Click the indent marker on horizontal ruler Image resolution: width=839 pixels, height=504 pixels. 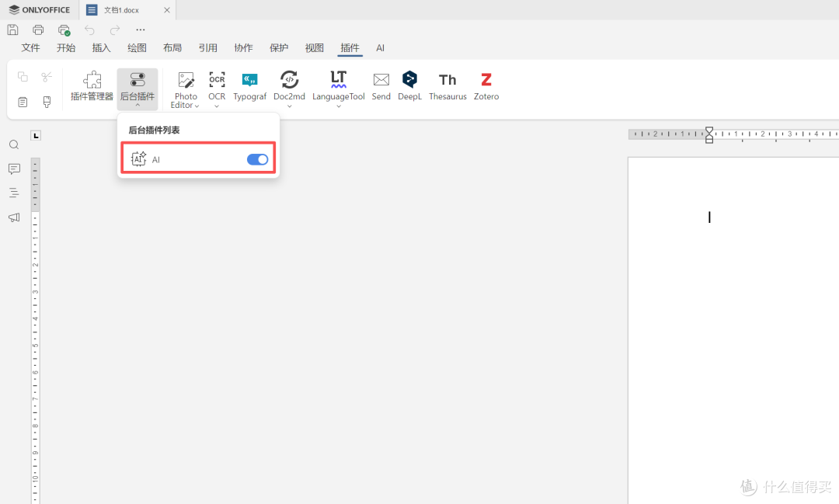pos(709,135)
